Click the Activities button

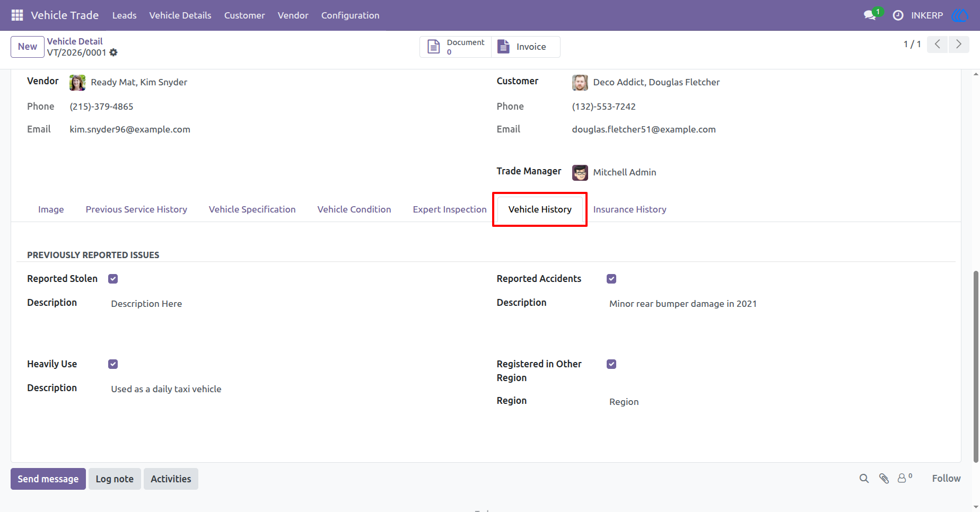tap(171, 479)
